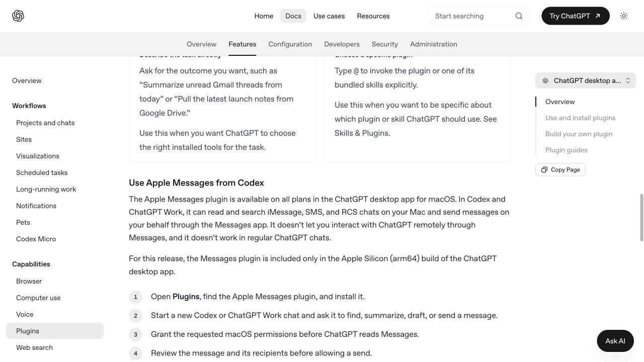The image size is (644, 362).
Task: Open the Docs menu item
Action: pyautogui.click(x=293, y=16)
